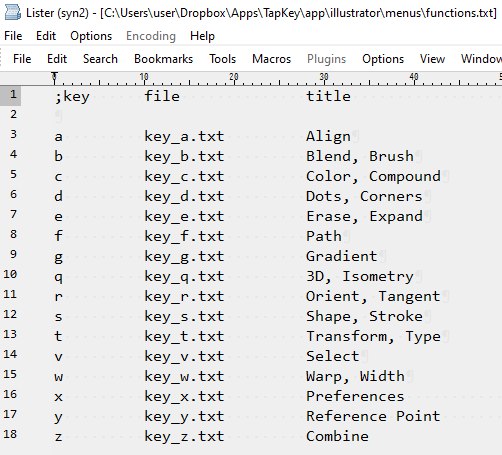The image size is (502, 455).
Task: Click ruler mark 20
Action: (x=234, y=77)
